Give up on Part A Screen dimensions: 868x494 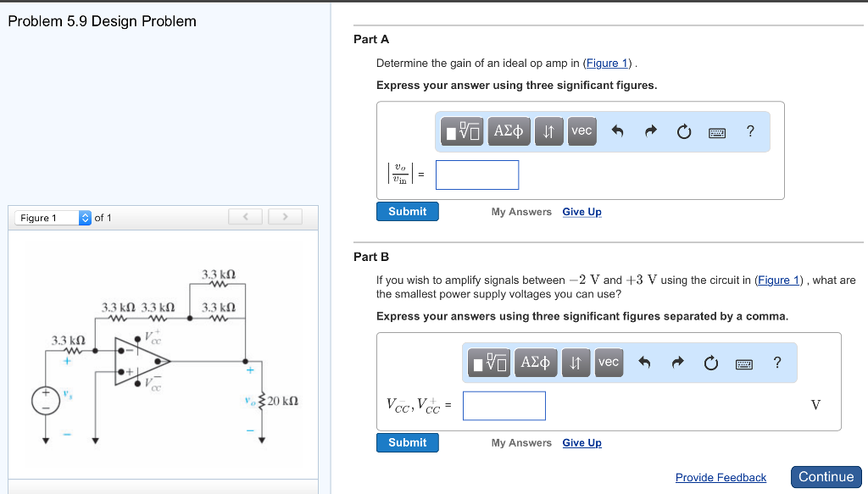tap(581, 212)
